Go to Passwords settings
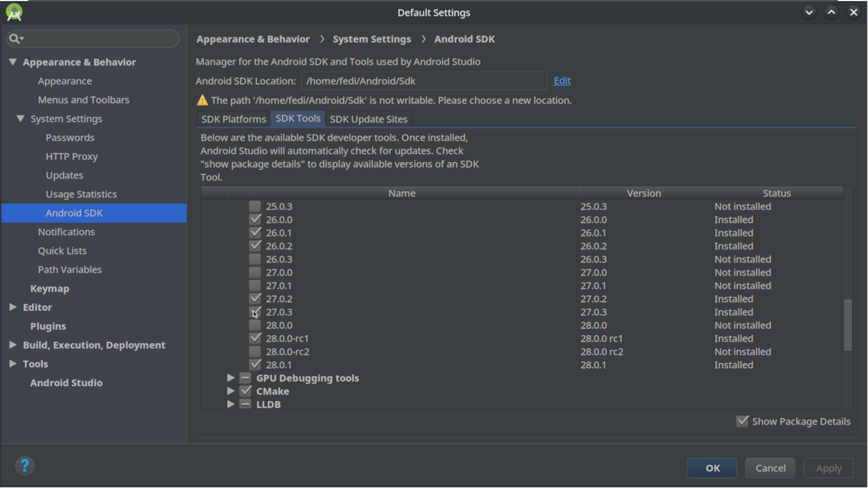 pyautogui.click(x=70, y=138)
